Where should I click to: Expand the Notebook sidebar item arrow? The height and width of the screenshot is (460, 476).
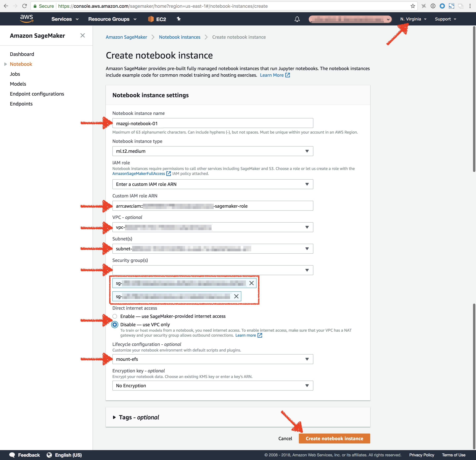pos(5,64)
